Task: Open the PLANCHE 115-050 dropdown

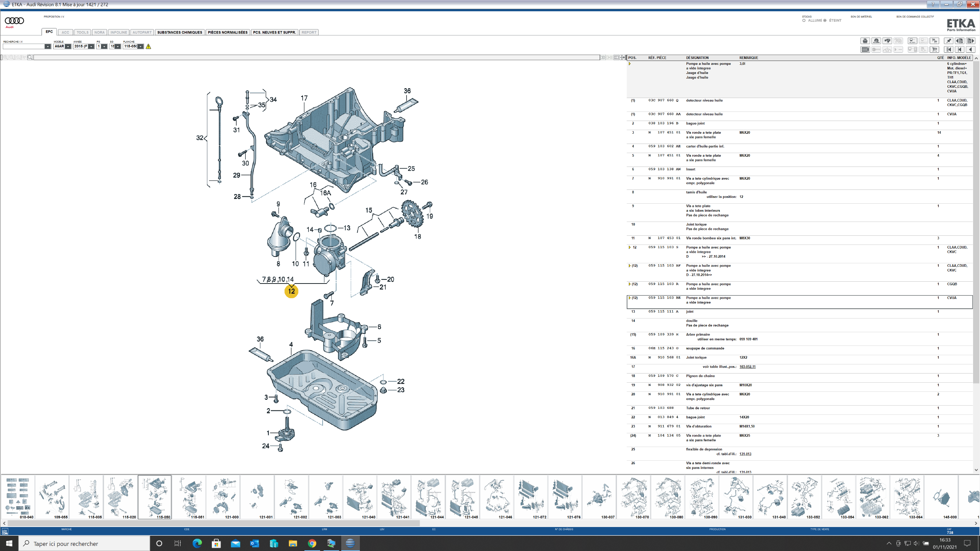Action: pos(140,46)
